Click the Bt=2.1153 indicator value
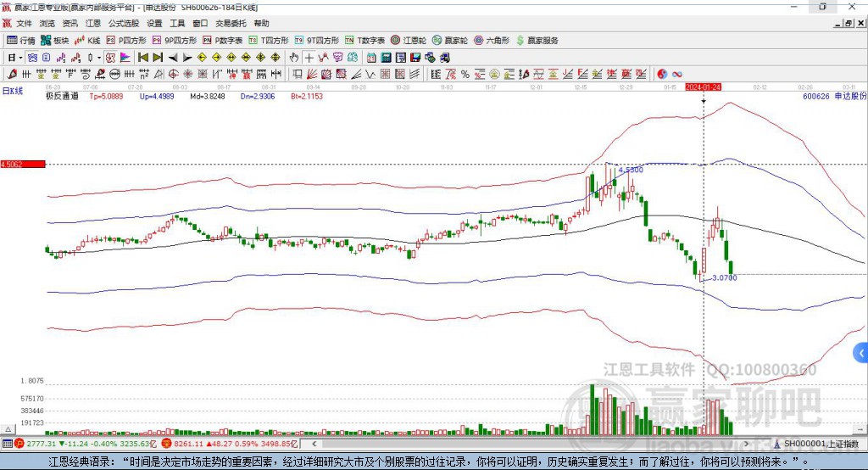 (307, 96)
